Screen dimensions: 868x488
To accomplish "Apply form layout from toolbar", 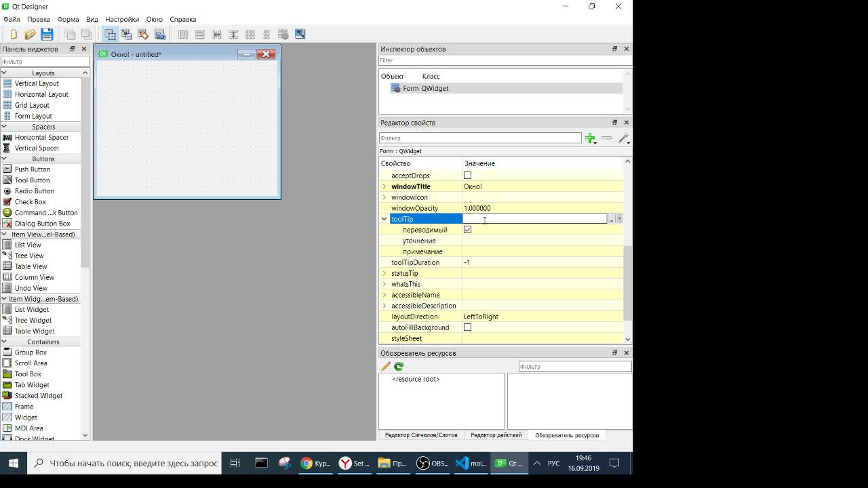I will [x=267, y=34].
